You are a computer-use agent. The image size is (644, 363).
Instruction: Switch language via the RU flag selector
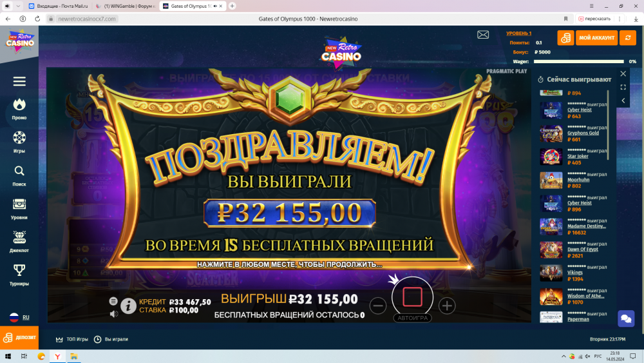click(19, 317)
